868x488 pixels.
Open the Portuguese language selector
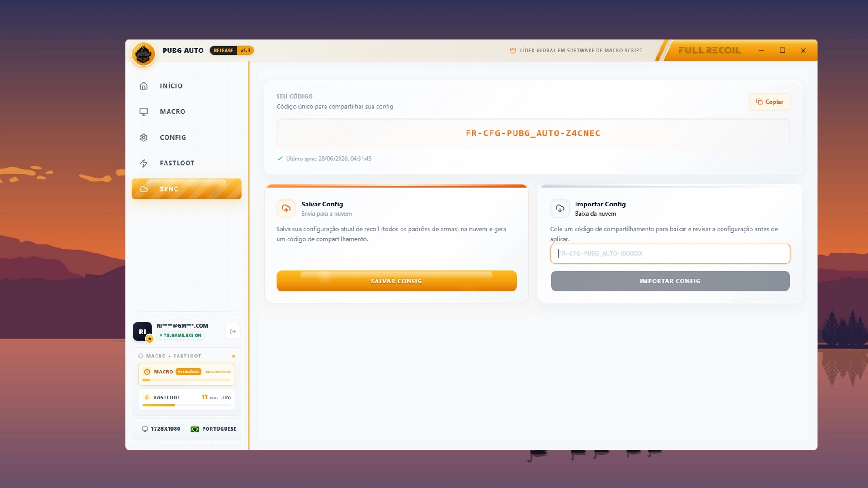[x=213, y=429]
